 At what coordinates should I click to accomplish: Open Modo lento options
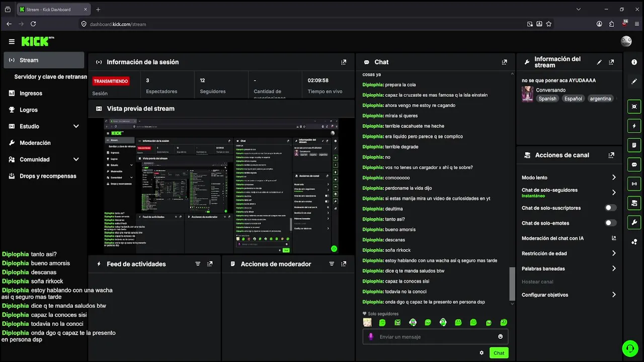click(x=569, y=177)
